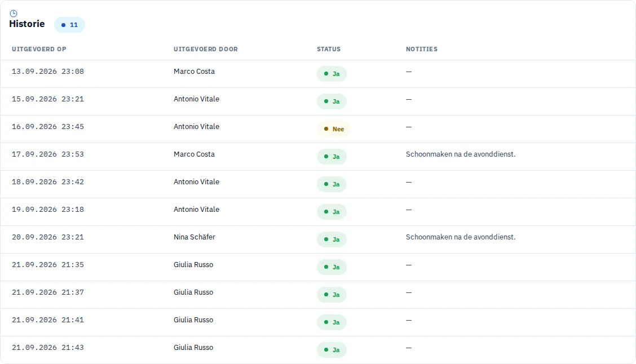The height and width of the screenshot is (364, 636).
Task: Click the UITGEVOERD DOOR column header
Action: click(x=206, y=49)
